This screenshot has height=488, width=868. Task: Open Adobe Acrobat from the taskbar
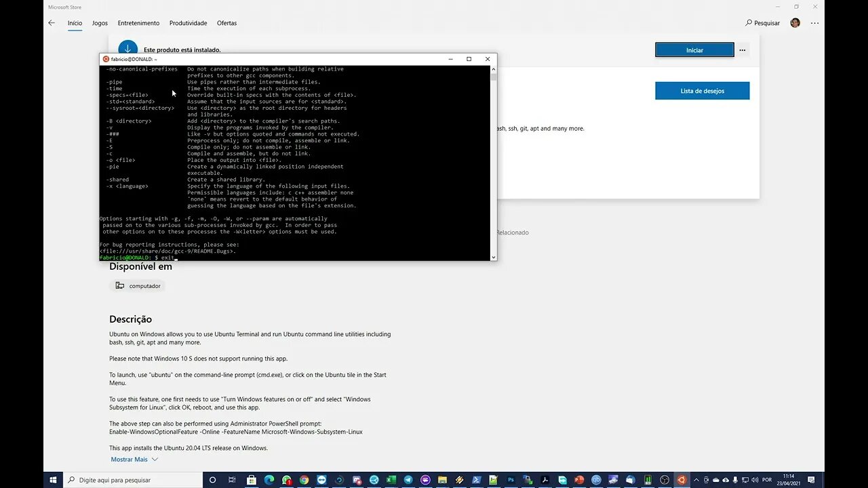point(546,480)
